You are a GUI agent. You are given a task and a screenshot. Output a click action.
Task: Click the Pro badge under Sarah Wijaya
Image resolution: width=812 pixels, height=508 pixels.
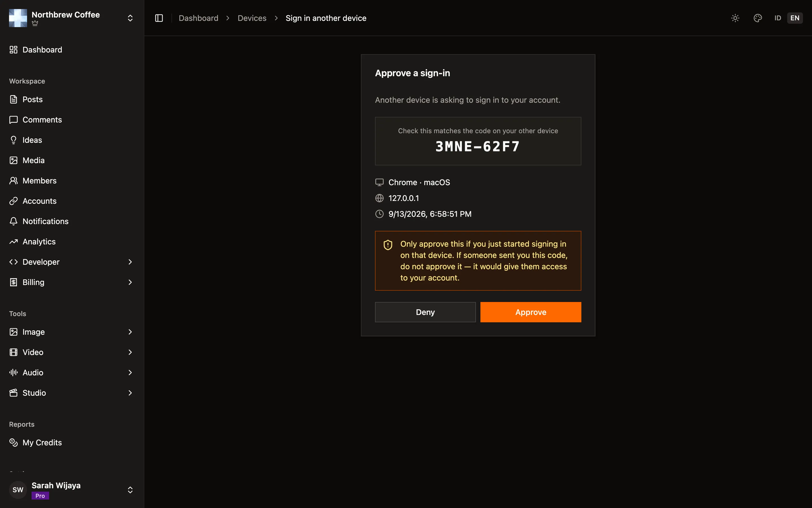tap(40, 496)
